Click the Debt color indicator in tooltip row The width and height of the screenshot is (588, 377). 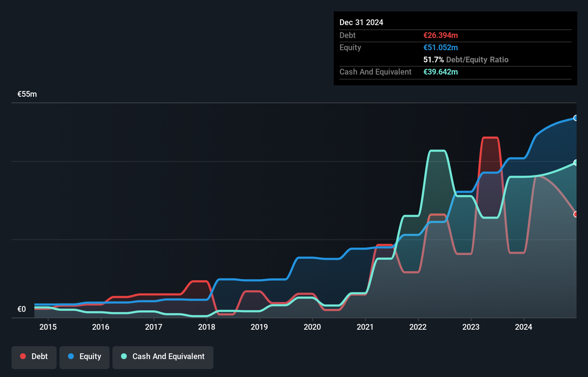(440, 35)
